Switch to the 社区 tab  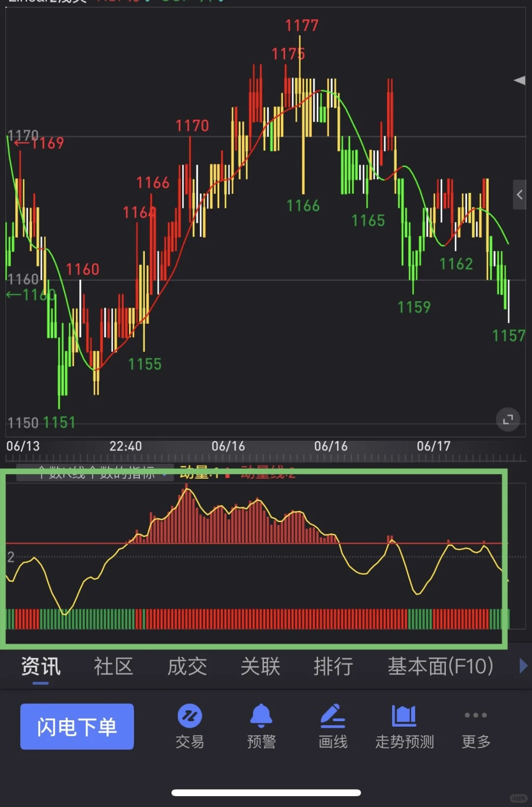(x=114, y=667)
